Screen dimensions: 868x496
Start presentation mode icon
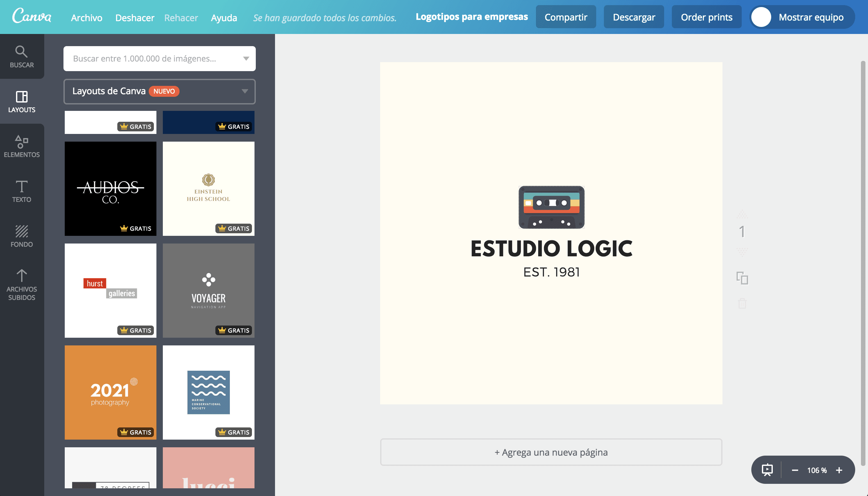(767, 470)
